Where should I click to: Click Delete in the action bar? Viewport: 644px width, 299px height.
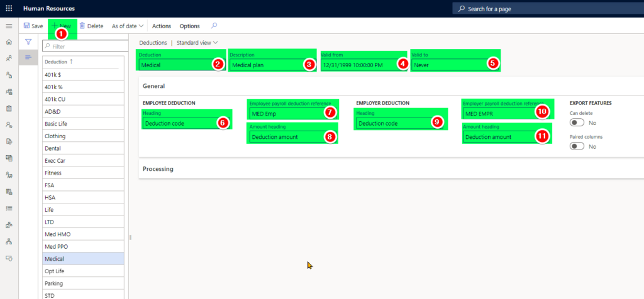[91, 26]
